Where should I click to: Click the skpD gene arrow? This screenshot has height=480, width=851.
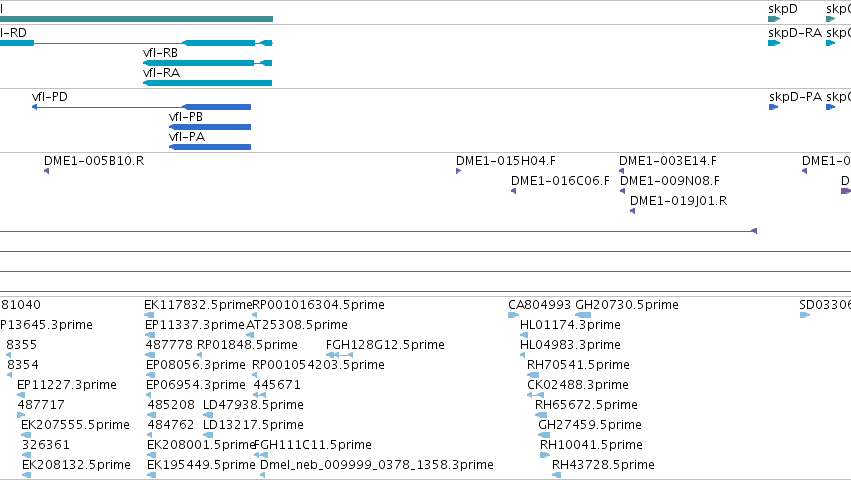click(x=774, y=19)
